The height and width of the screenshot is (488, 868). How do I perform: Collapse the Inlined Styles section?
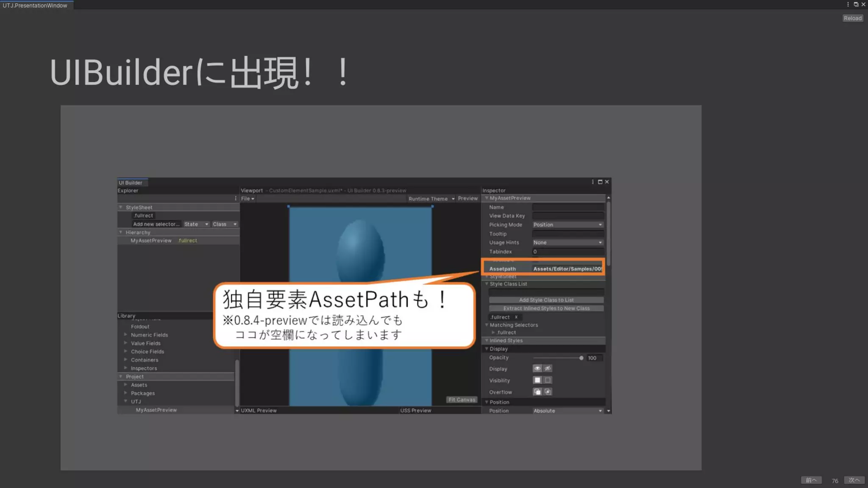pos(487,341)
